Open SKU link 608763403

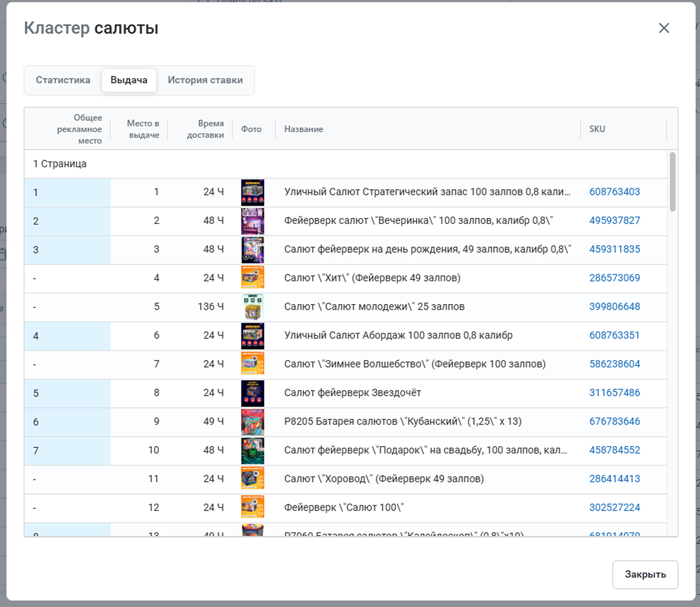614,192
